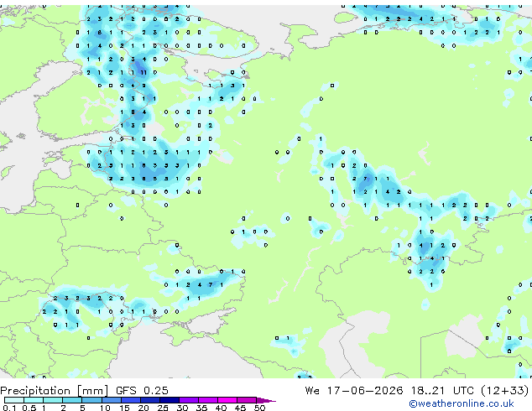Select the 40–45 mm magenta legend swatch
The image size is (532, 411).
(227, 400)
